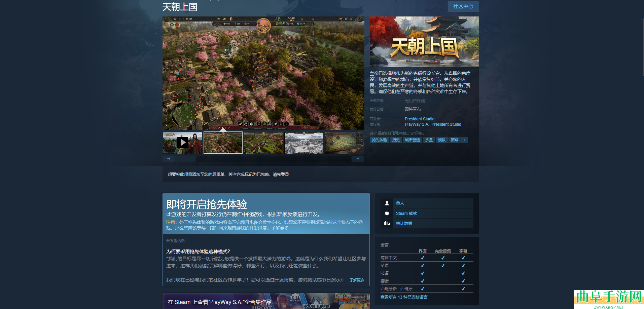644x309 pixels.
Task: Click the single-player person icon
Action: [387, 203]
